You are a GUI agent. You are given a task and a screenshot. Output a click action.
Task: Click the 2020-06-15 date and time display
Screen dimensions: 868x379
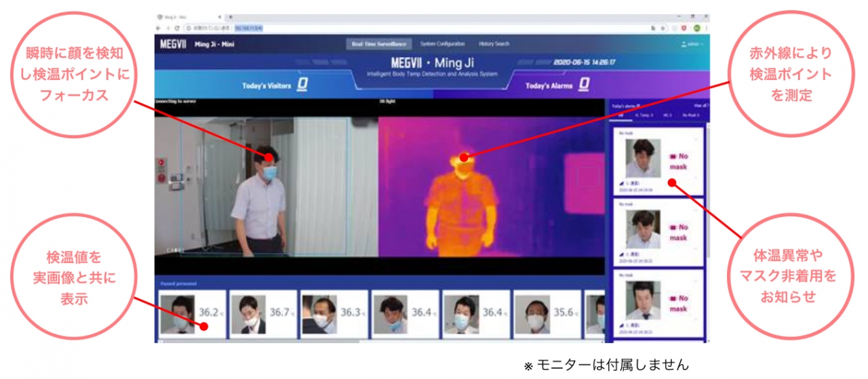pyautogui.click(x=585, y=62)
